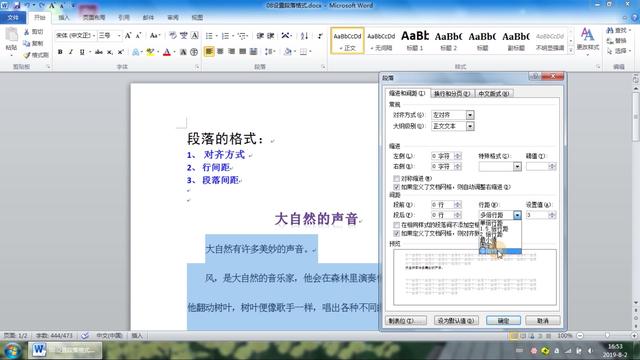Click the Align Right icon
This screenshot has height=360, width=640.
(231, 51)
